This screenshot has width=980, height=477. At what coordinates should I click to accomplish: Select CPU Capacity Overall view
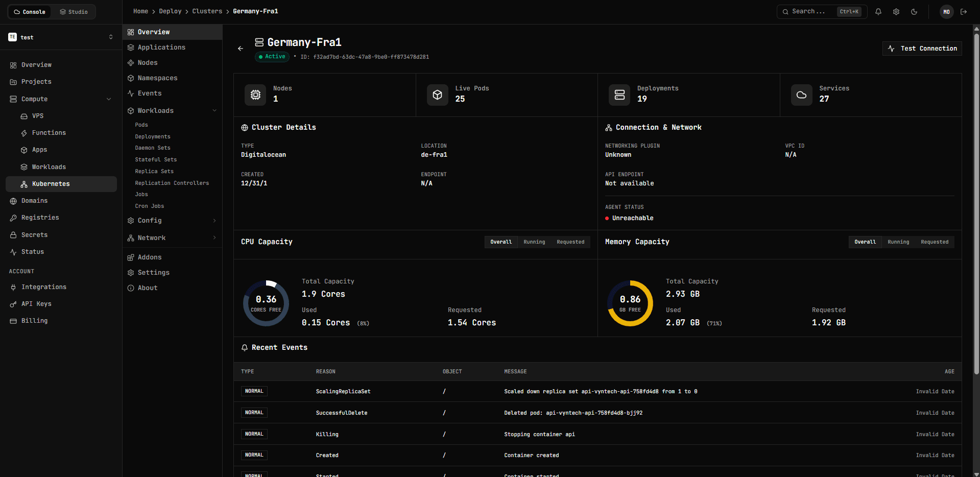click(x=501, y=242)
